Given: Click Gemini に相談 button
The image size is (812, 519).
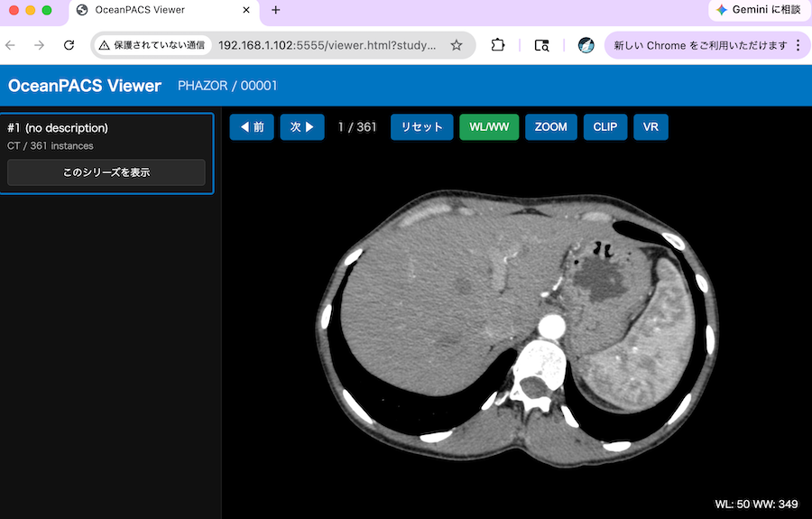Looking at the screenshot, I should click(759, 10).
